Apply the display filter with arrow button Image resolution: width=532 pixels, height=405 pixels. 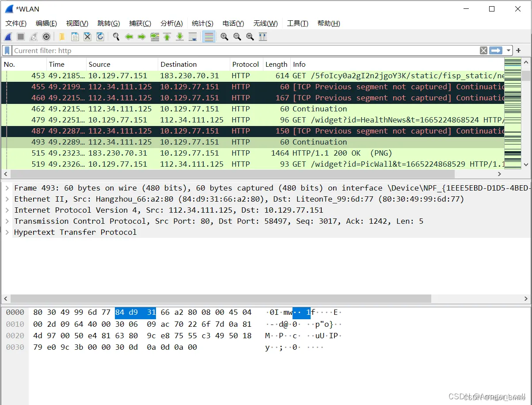(x=496, y=50)
